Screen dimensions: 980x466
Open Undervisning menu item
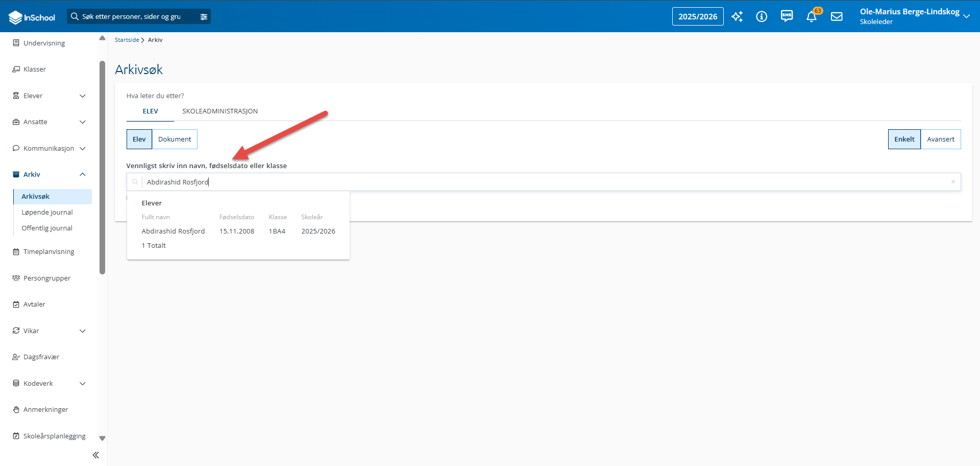click(x=44, y=43)
